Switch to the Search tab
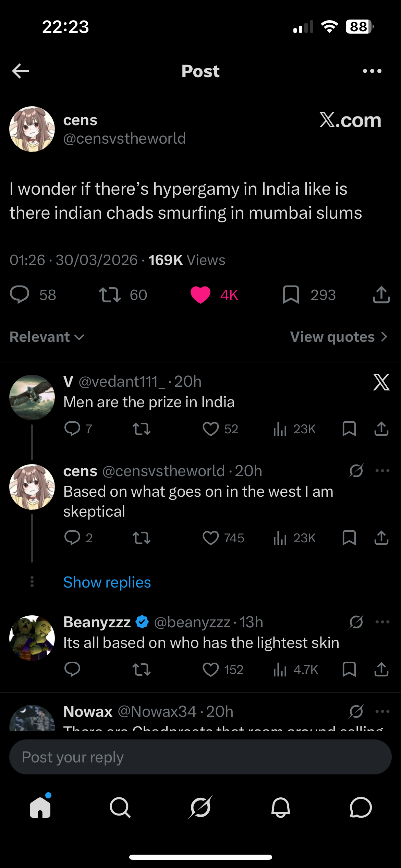Screen dimensions: 401x868 (x=120, y=808)
